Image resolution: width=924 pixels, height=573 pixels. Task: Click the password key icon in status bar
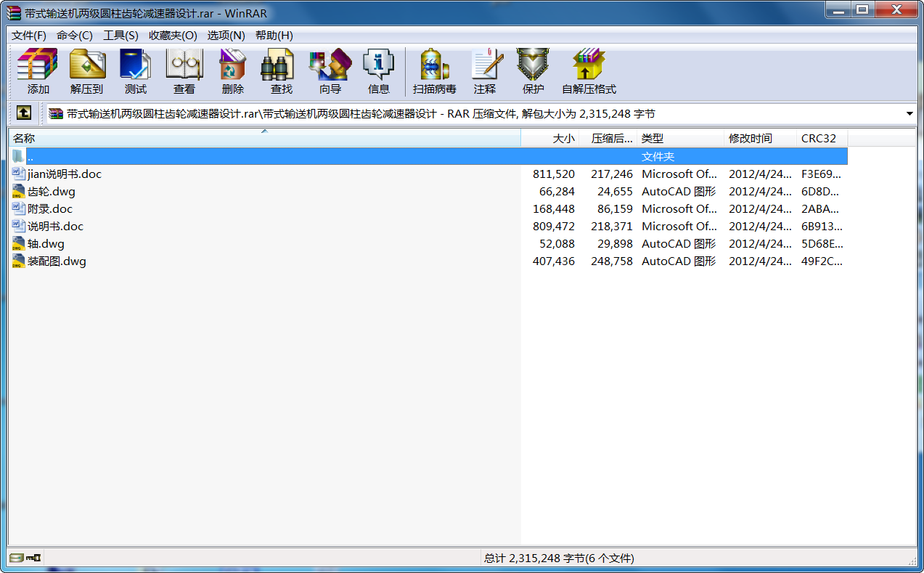click(33, 558)
